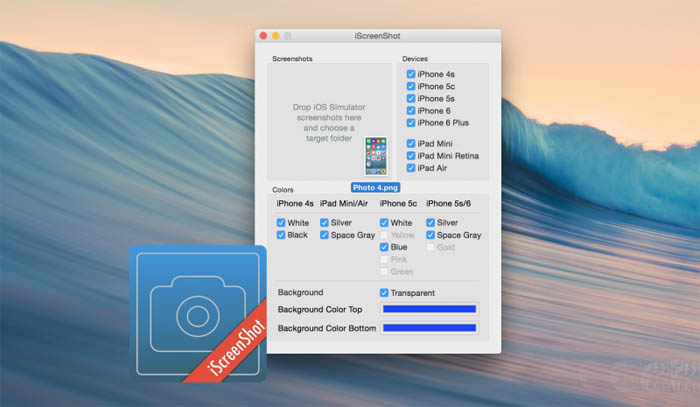The width and height of the screenshot is (700, 407).
Task: Toggle the iPad Mini device checkbox
Action: tap(411, 143)
